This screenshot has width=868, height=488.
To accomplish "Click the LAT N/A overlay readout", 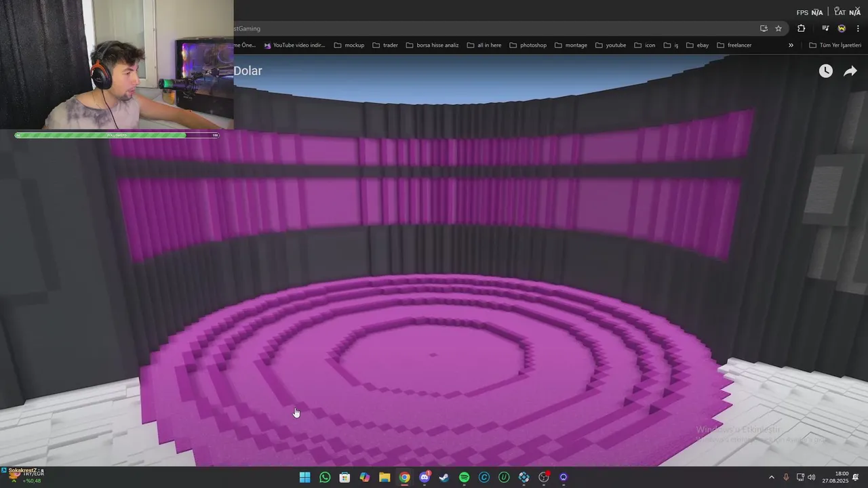I will click(x=848, y=12).
